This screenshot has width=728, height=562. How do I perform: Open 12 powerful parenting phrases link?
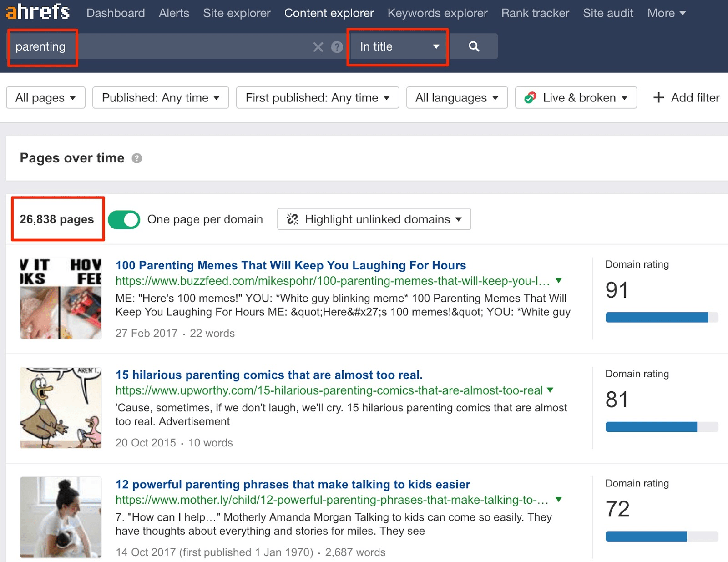pos(293,484)
